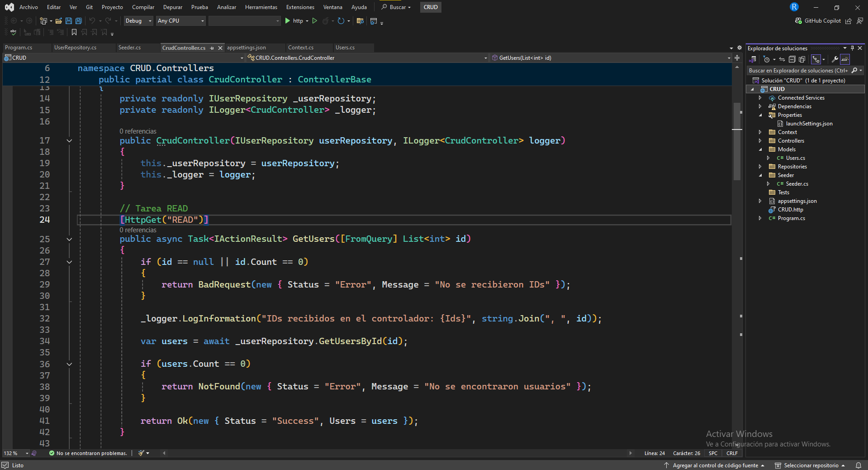The image size is (868, 470).
Task: Open the Debug configuration dropdown
Action: tap(138, 21)
